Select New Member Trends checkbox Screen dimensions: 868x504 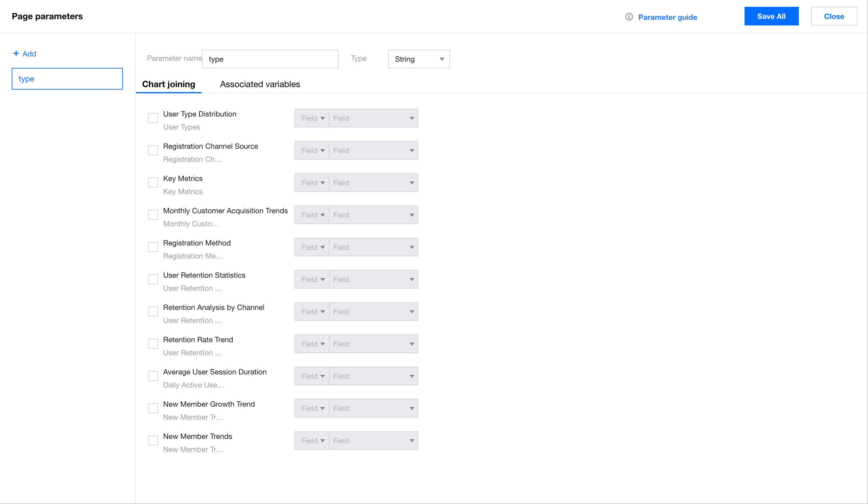(153, 440)
